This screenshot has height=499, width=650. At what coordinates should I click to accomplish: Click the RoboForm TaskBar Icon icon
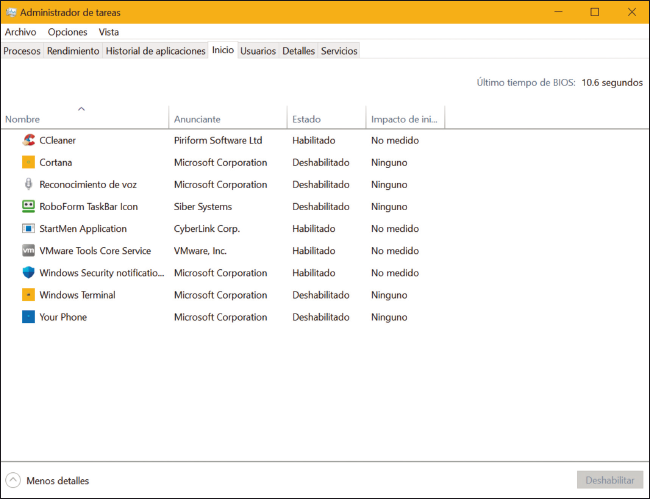tap(29, 207)
